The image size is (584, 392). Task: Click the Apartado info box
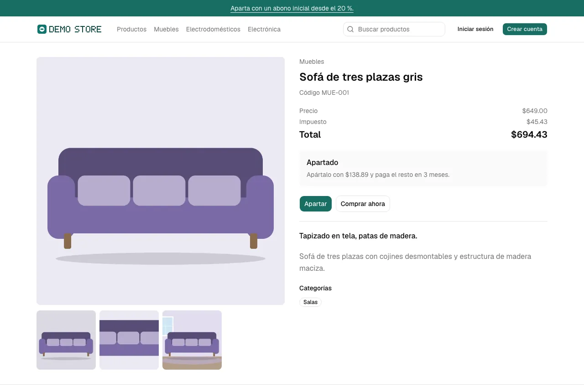tap(423, 169)
